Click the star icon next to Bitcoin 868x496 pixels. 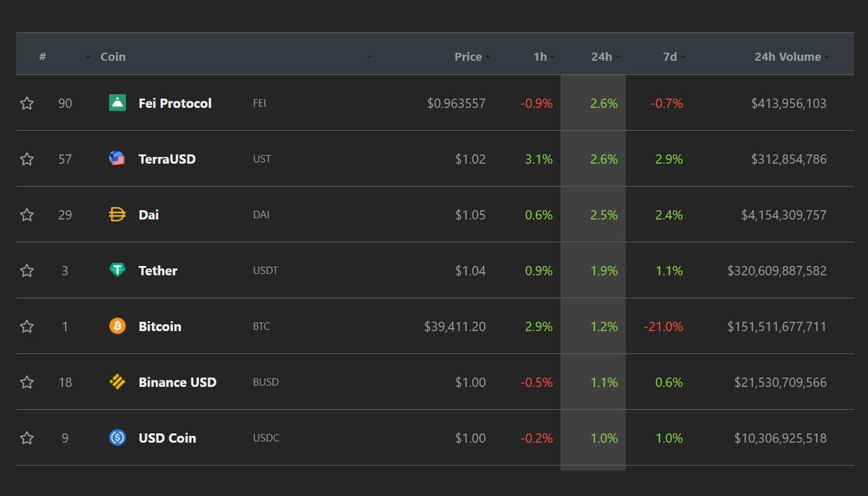(27, 326)
